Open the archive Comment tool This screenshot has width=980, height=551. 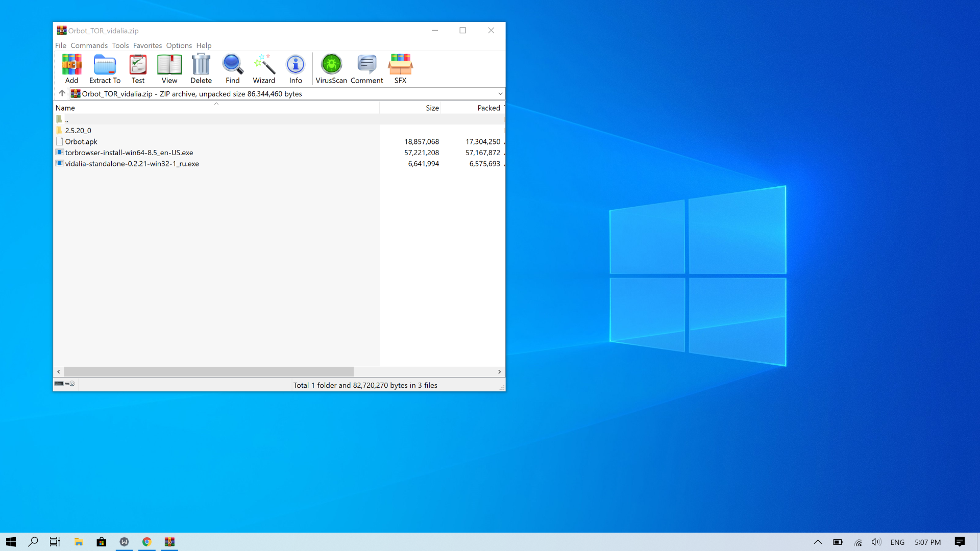366,68
